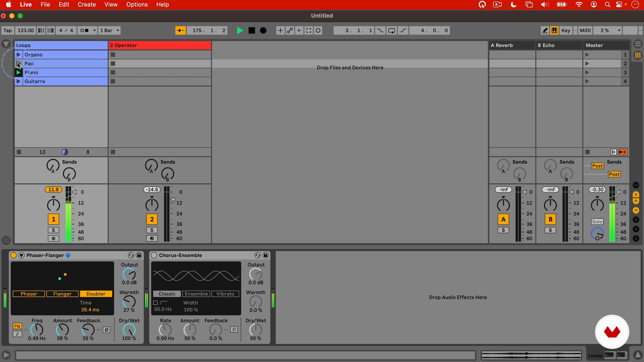The width and height of the screenshot is (644, 362).
Task: Click Phaser-Flanger Hot-Swap preset icon
Action: point(131,255)
